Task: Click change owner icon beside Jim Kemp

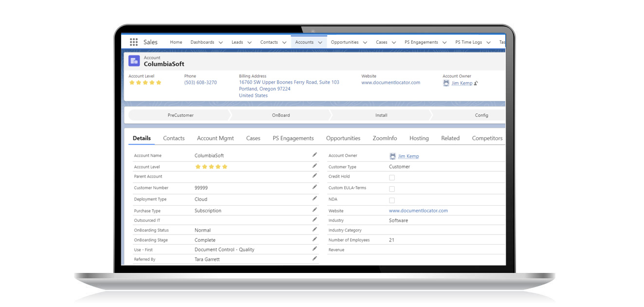Action: [476, 83]
